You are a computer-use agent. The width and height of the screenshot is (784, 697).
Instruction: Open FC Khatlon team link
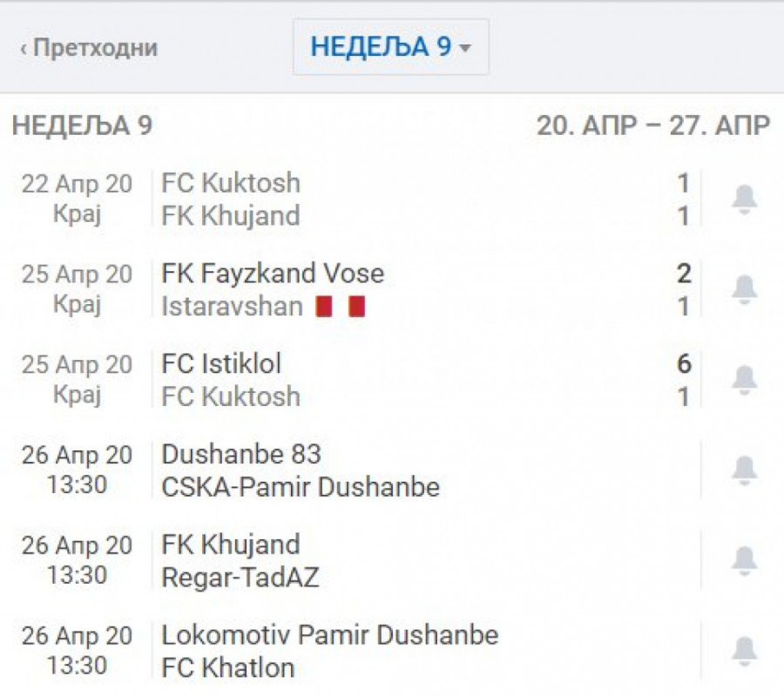click(228, 667)
